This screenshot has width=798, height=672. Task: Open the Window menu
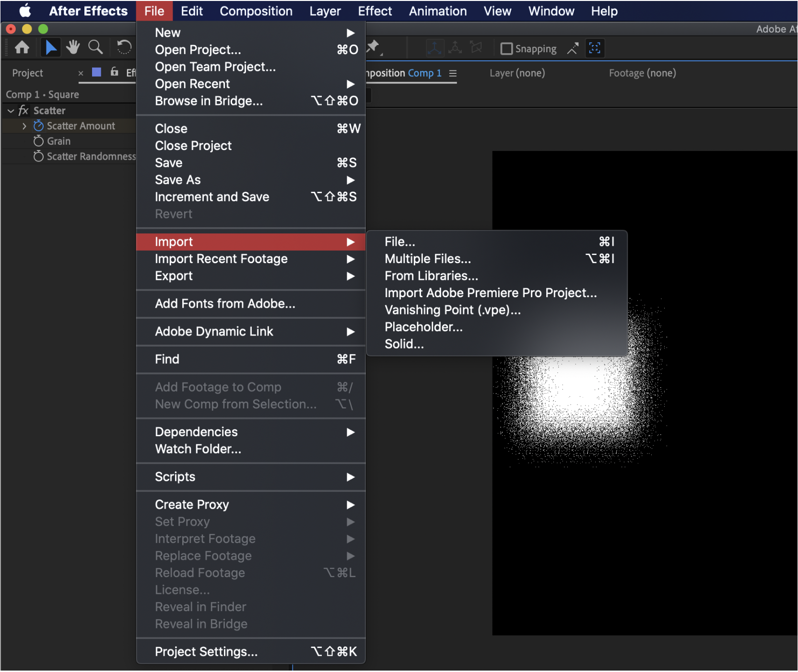(x=552, y=11)
